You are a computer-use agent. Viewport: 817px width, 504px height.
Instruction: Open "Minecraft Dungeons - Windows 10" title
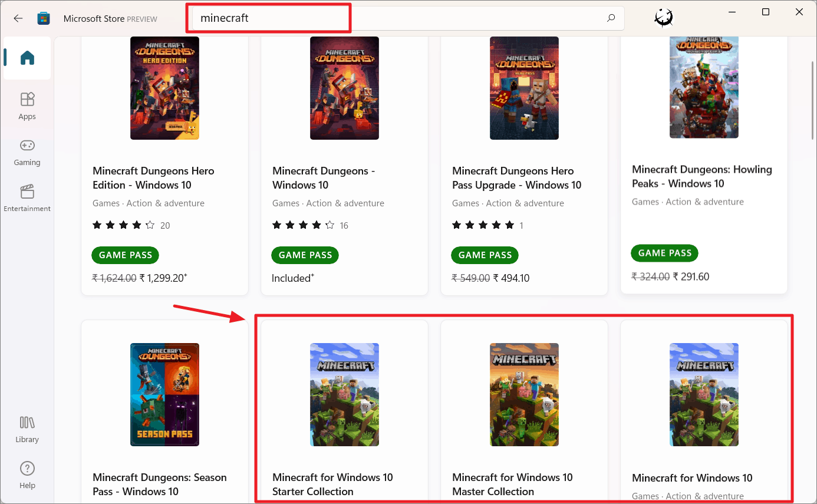324,178
